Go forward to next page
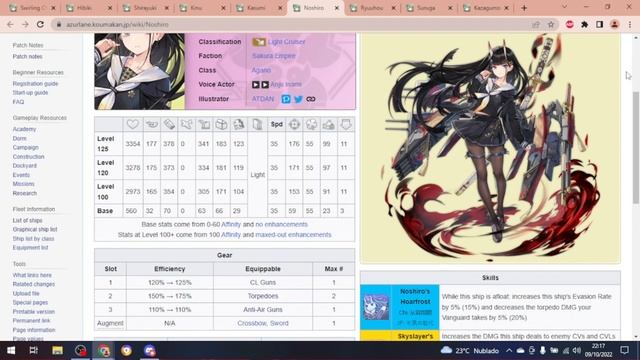 click(x=25, y=24)
